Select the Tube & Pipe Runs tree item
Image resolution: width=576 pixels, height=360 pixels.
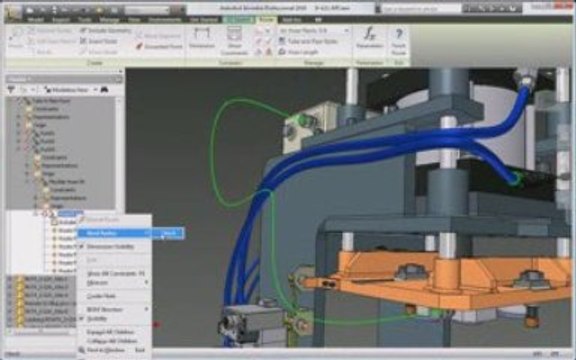(x=51, y=101)
